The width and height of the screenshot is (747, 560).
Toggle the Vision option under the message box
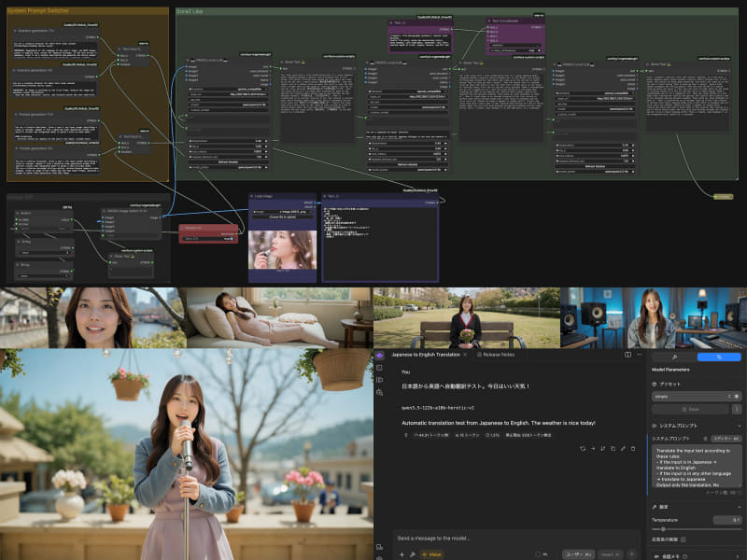(431, 554)
